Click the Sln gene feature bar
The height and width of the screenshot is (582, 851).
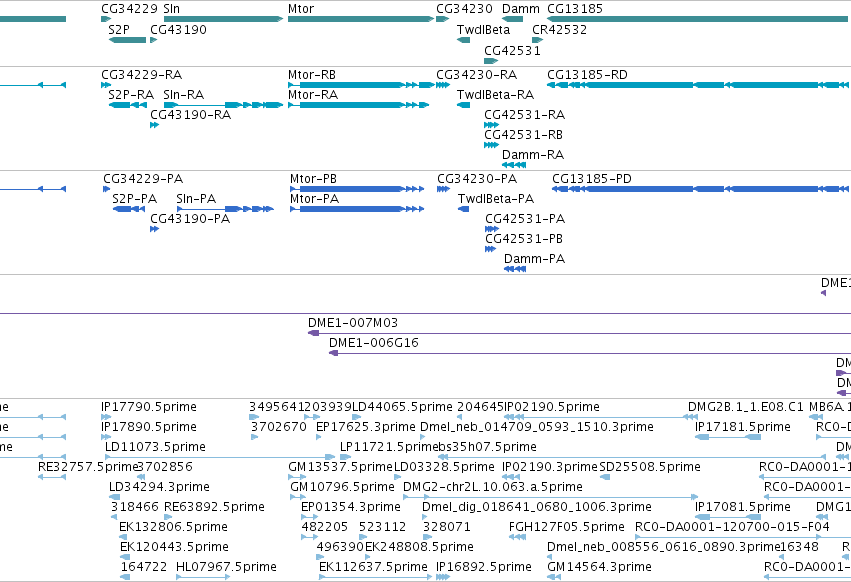point(224,19)
